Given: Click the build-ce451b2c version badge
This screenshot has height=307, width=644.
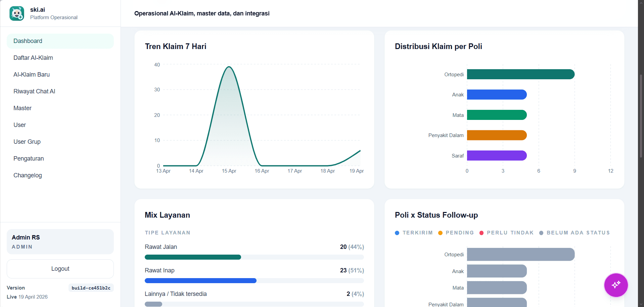Looking at the screenshot, I should click(91, 288).
